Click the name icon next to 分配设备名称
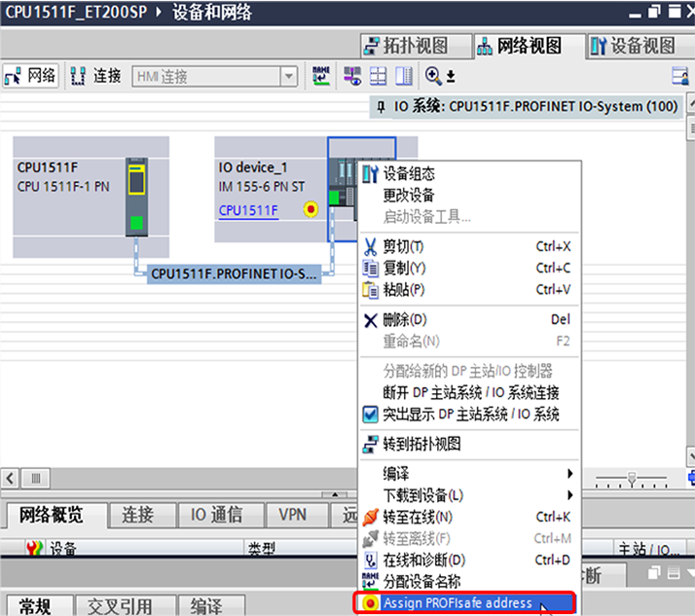This screenshot has width=695, height=616. [x=370, y=581]
